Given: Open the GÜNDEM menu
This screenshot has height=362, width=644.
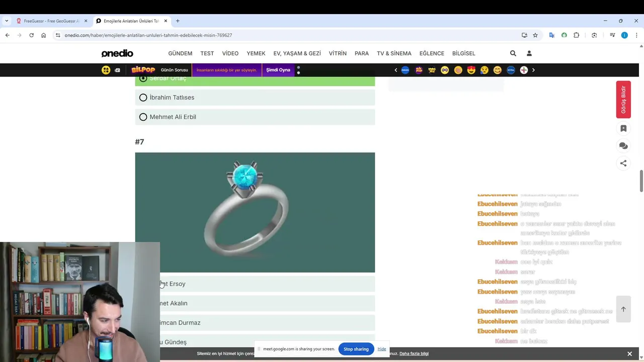Looking at the screenshot, I should pyautogui.click(x=180, y=53).
